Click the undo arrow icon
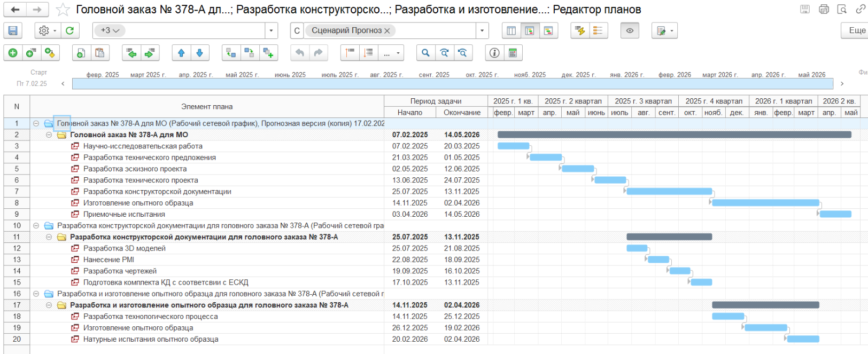Viewport: 868px width, 354px height. [300, 53]
